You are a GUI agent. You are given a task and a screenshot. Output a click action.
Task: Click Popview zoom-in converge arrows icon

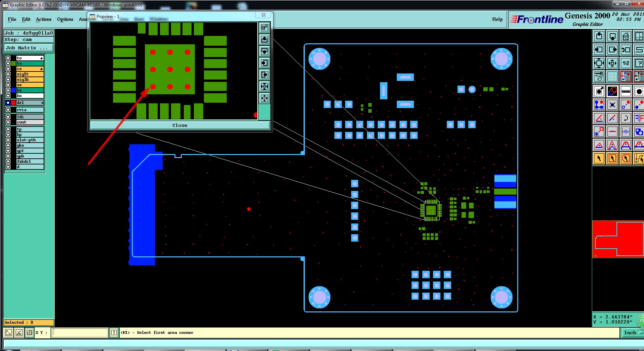265,87
